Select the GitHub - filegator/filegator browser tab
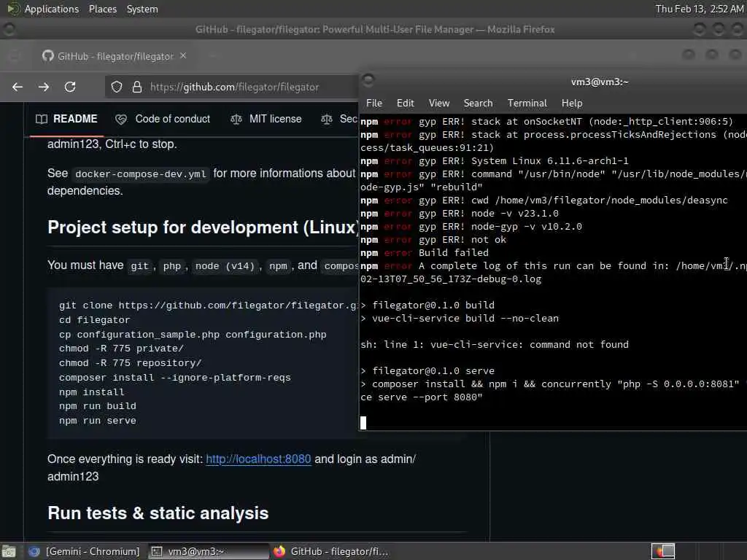Viewport: 747px width, 560px height. [115, 56]
